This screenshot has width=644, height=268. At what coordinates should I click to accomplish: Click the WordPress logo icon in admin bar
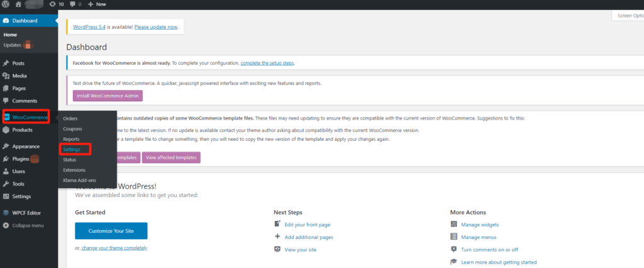(6, 4)
